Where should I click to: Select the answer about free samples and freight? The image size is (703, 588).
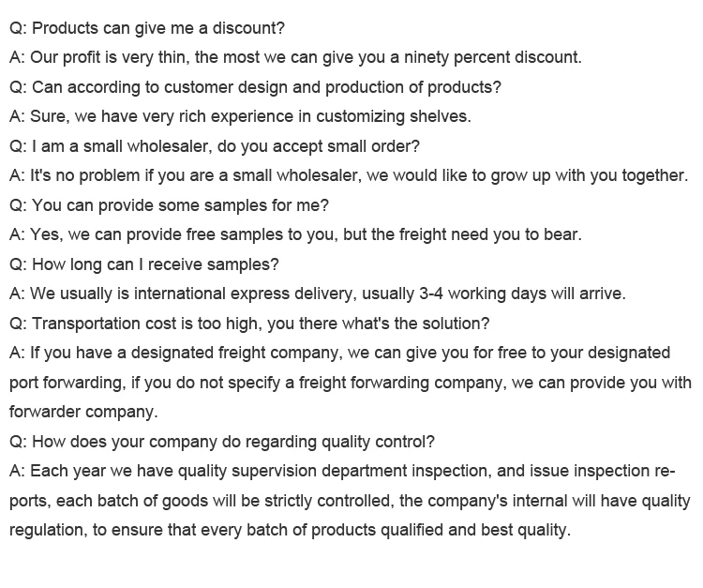coord(295,235)
